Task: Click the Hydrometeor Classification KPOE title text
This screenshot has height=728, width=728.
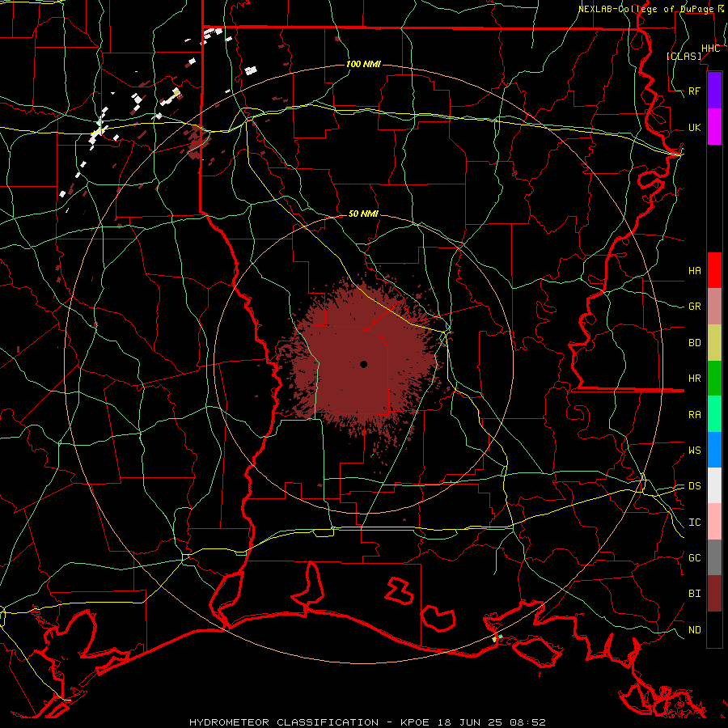Action: (x=367, y=722)
